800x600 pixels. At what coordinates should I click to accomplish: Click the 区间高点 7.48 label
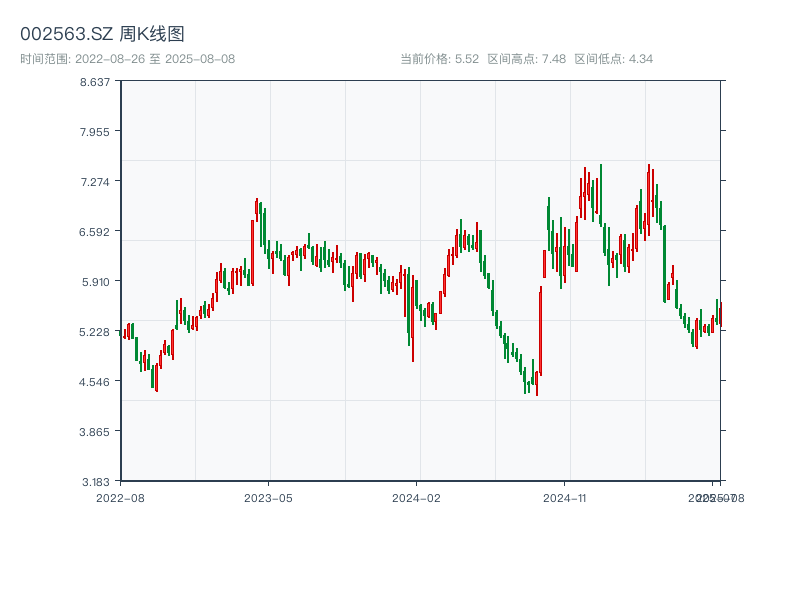tap(526, 59)
